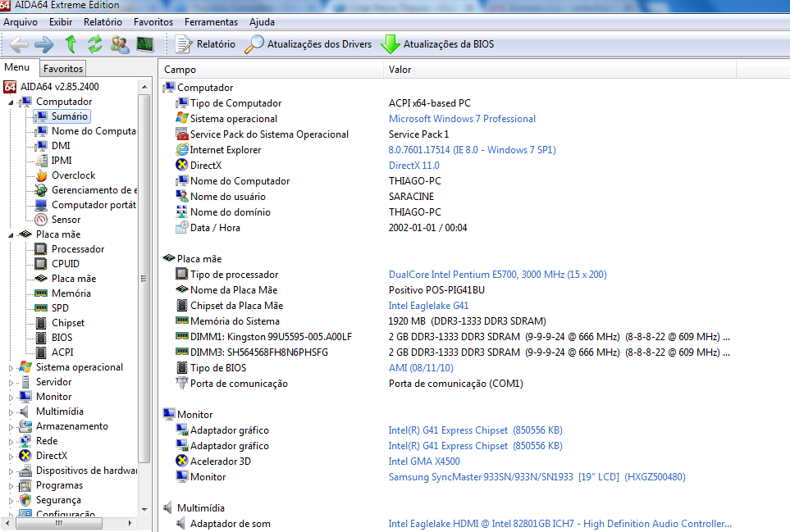Image resolution: width=790 pixels, height=532 pixels.
Task: Click the Sensor gauge icon in tree
Action: (41, 220)
